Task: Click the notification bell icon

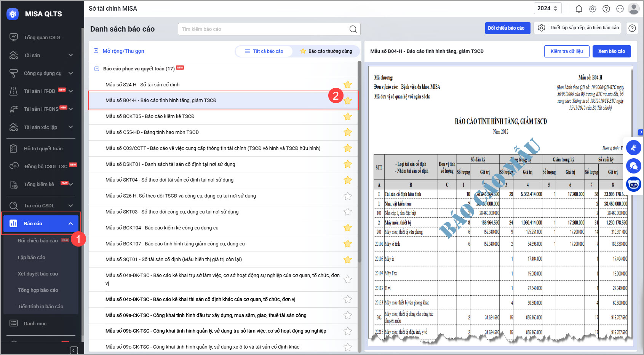Action: click(x=578, y=9)
